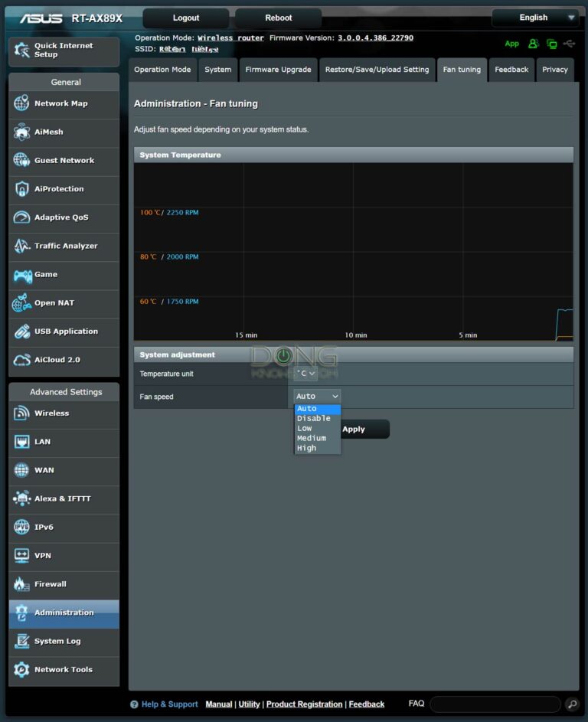Click the FAQ search input field
Viewport: 588px width, 722px height.
(495, 704)
